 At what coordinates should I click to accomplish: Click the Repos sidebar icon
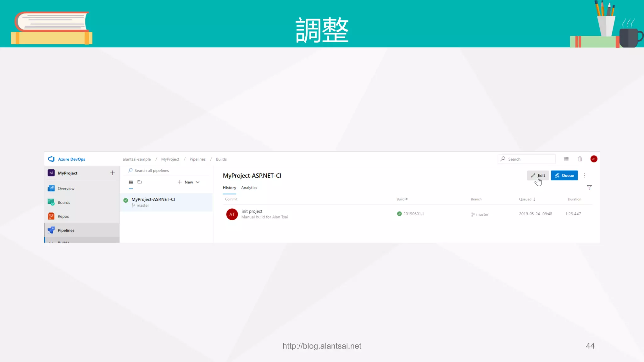[x=51, y=216]
